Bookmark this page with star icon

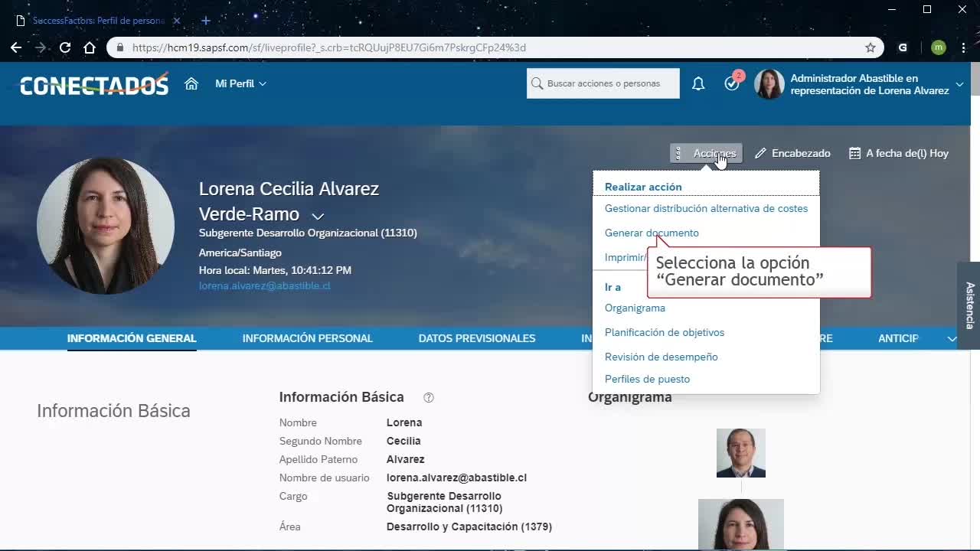pyautogui.click(x=871, y=47)
